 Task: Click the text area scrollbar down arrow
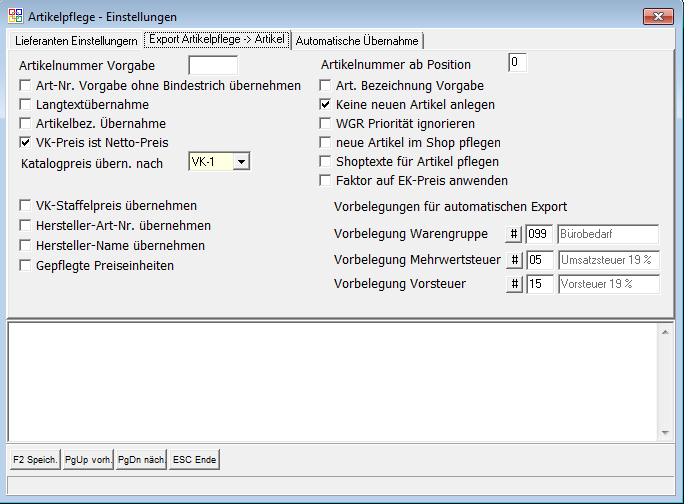pyautogui.click(x=667, y=433)
